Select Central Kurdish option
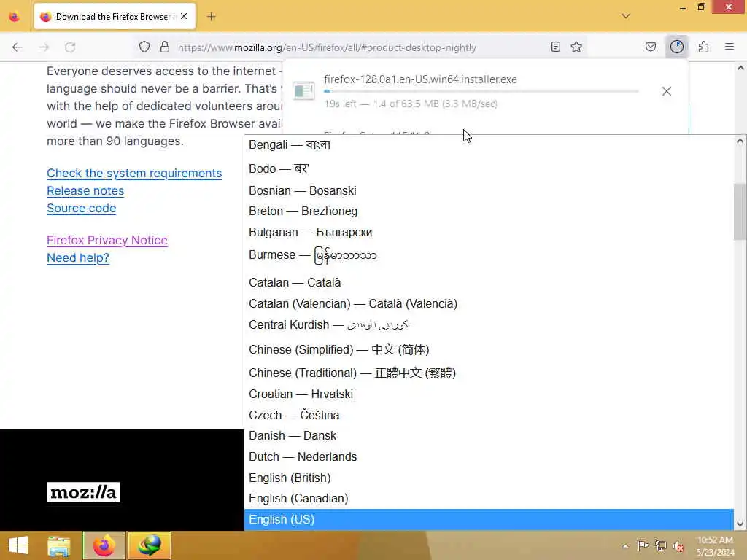This screenshot has width=747, height=560. 489,324
